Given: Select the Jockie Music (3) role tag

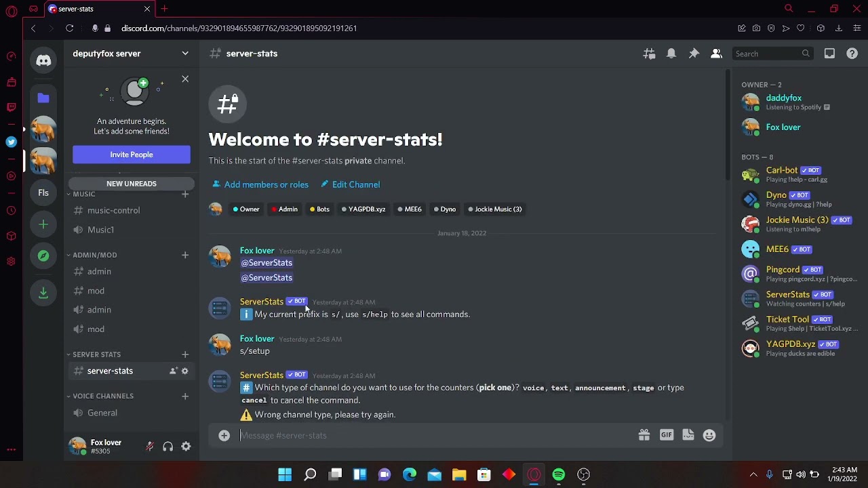Looking at the screenshot, I should click(x=495, y=209).
